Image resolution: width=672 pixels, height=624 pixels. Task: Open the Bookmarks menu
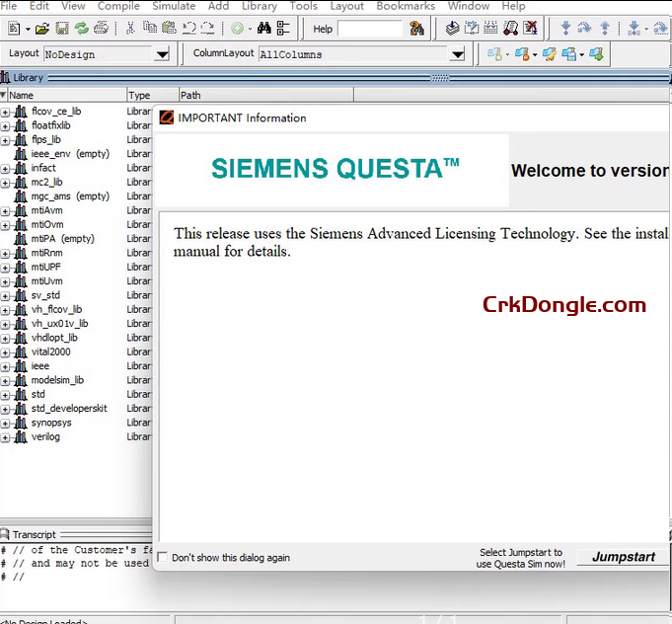coord(406,6)
